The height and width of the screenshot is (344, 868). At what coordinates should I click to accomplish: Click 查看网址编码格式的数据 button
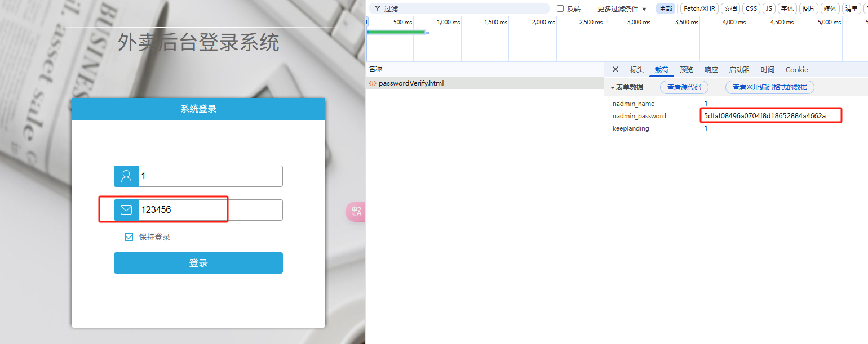click(769, 87)
